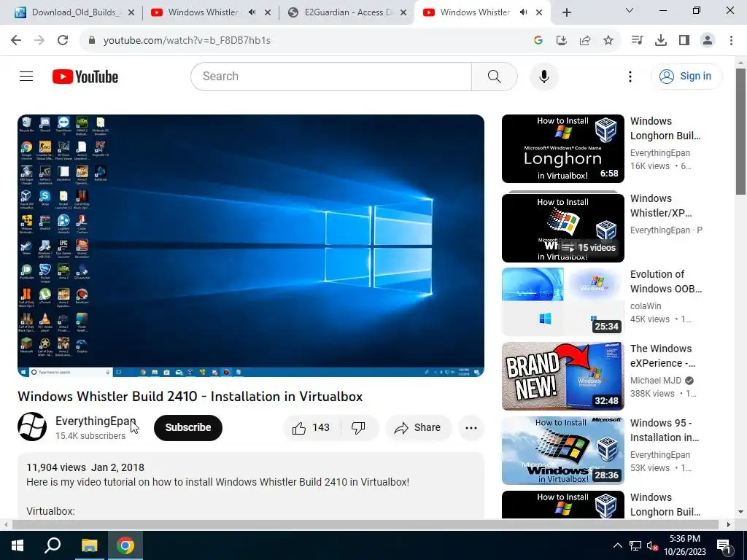This screenshot has height=560, width=747.
Task: Share the video
Action: tap(418, 427)
